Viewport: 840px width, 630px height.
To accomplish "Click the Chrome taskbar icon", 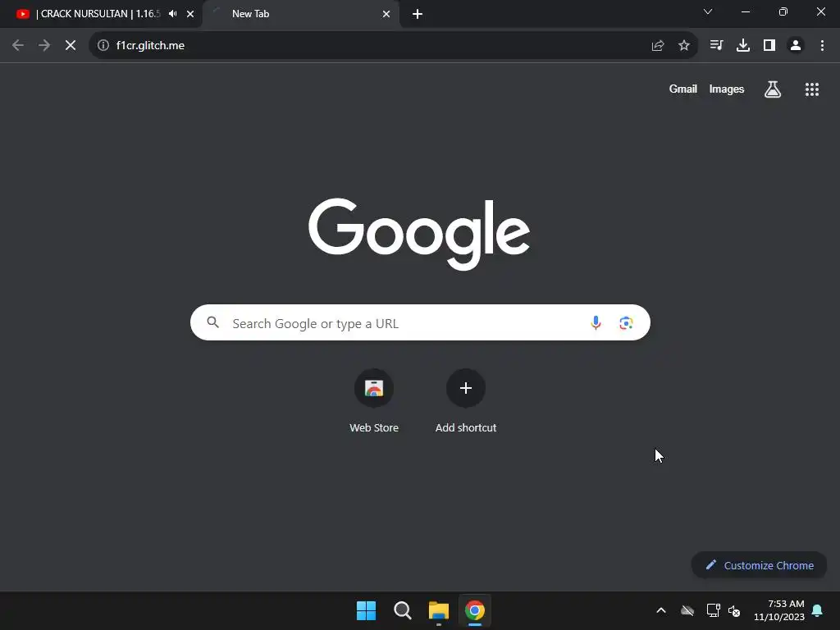I will click(x=475, y=610).
